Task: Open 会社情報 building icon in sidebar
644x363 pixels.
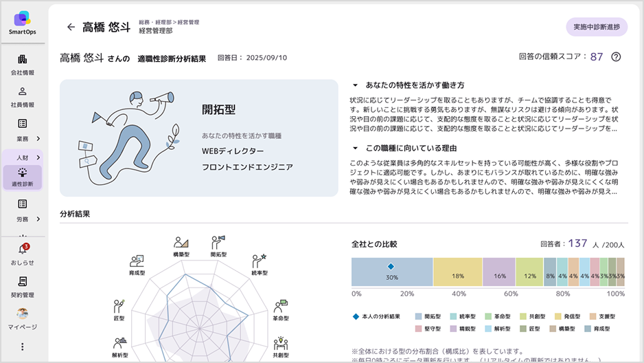Action: [22, 59]
